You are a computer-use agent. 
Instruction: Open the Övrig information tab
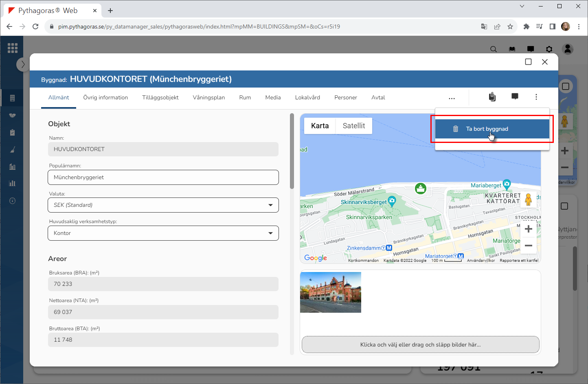(105, 98)
